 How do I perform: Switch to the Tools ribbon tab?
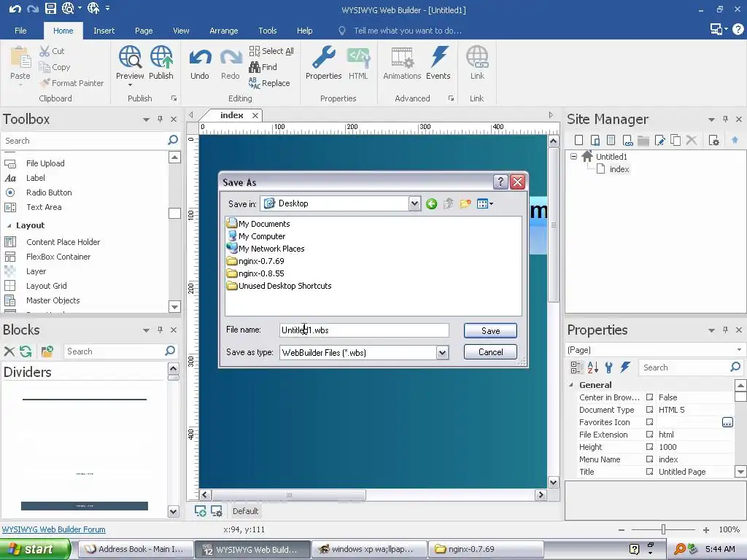point(267,31)
